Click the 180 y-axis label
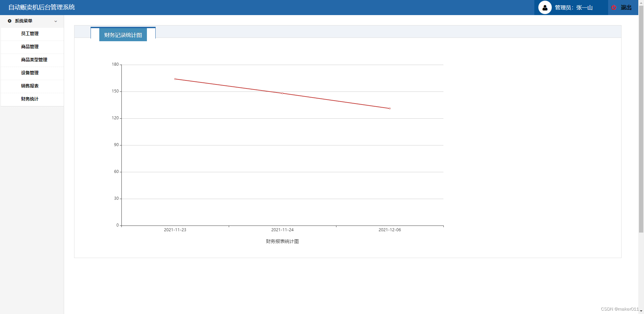The width and height of the screenshot is (644, 314). [x=115, y=64]
